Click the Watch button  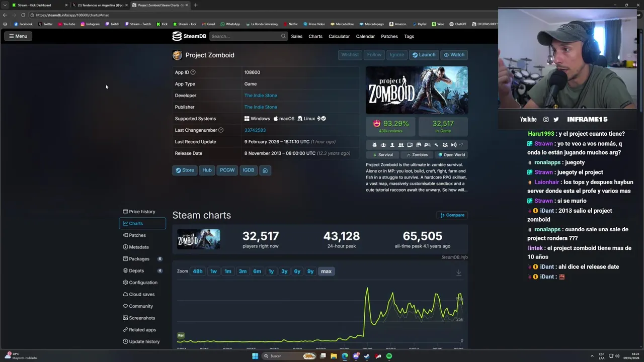pos(454,55)
